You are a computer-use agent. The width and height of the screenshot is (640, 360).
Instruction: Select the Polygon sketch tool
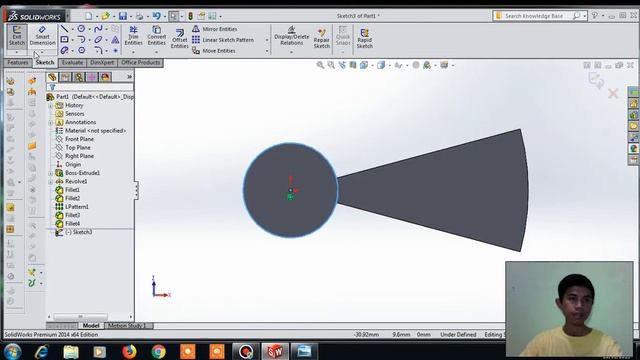tap(82, 51)
